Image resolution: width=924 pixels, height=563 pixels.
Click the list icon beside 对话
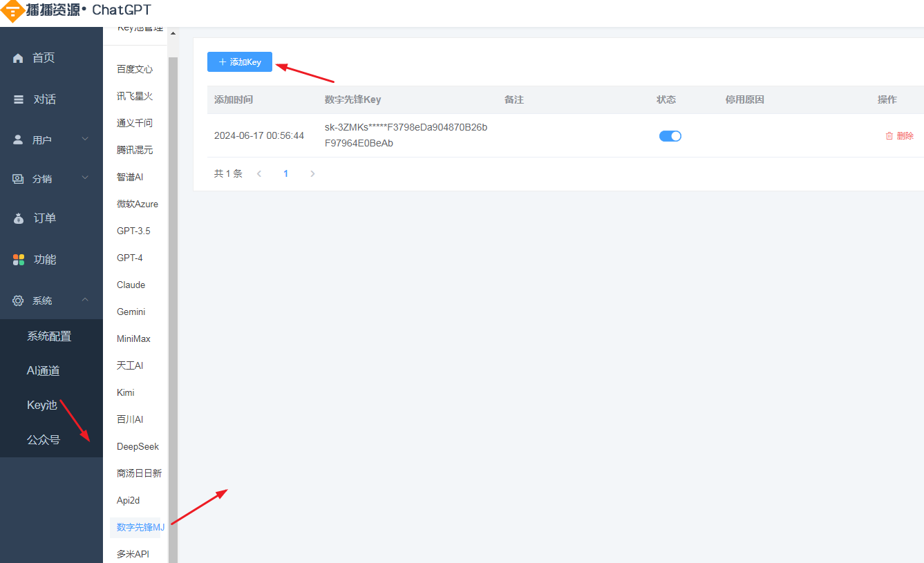[18, 99]
